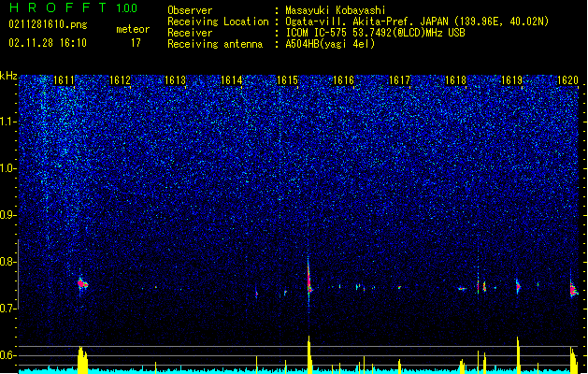Select the ICOM IC-575 receiver text

[x=375, y=33]
